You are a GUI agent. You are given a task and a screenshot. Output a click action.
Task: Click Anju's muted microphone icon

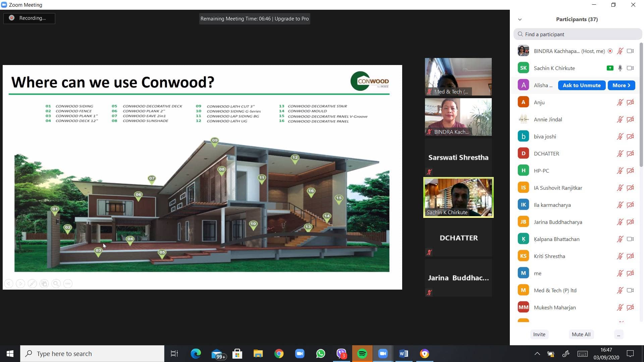click(x=620, y=102)
